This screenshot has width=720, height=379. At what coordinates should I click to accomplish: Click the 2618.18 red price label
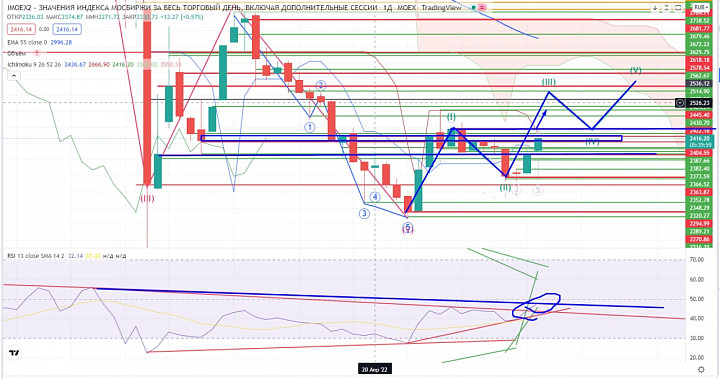pyautogui.click(x=699, y=60)
